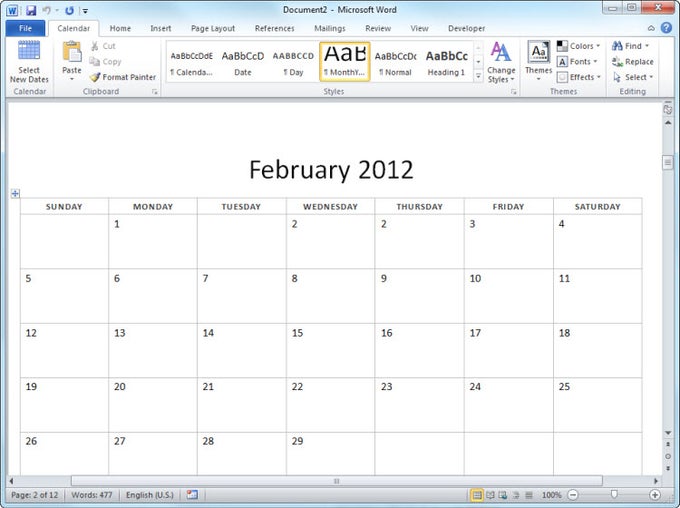Activate the Format Painter brush

point(95,77)
